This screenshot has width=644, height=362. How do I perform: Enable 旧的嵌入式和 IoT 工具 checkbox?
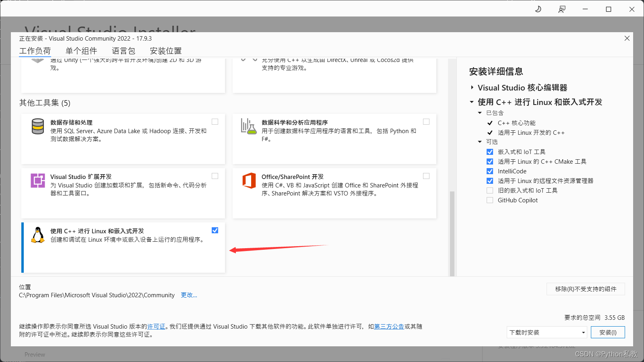pos(490,190)
